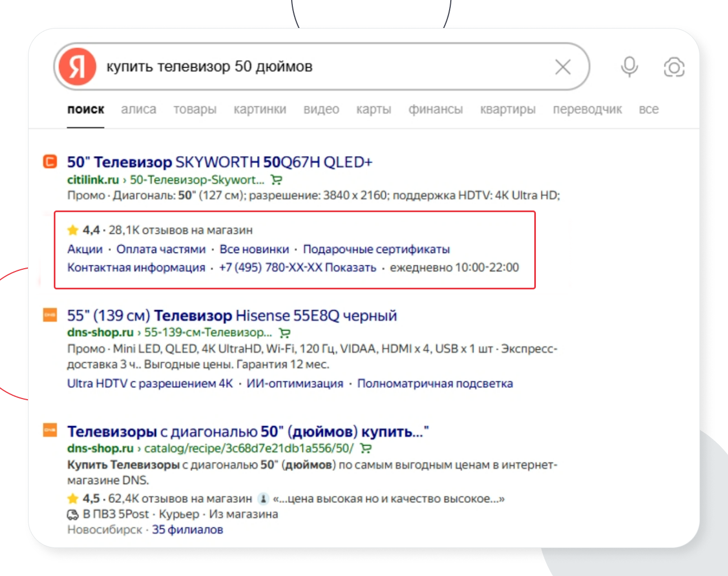Open «Подарочные сертификаты» sitelink
The height and width of the screenshot is (576, 728).
click(x=376, y=249)
